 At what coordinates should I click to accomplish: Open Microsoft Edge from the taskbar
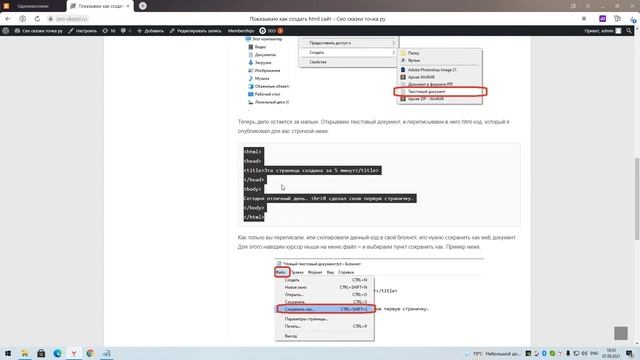coord(57,353)
